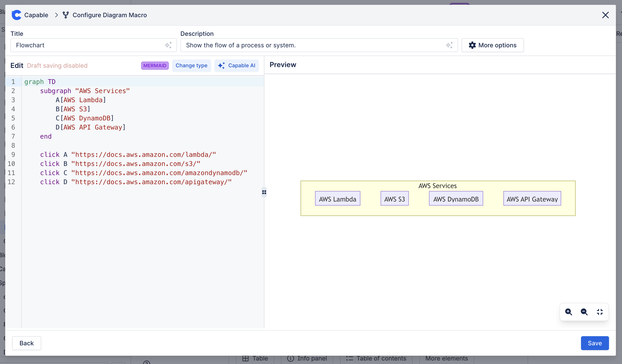This screenshot has width=622, height=364.
Task: Click code line C[AWS DynamoDB]
Action: [85, 118]
